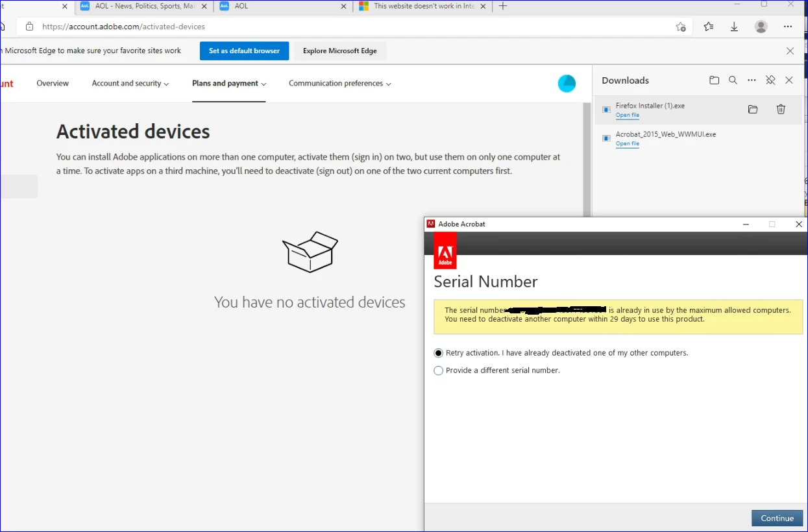Click Explore Microsoft Edge

click(340, 51)
